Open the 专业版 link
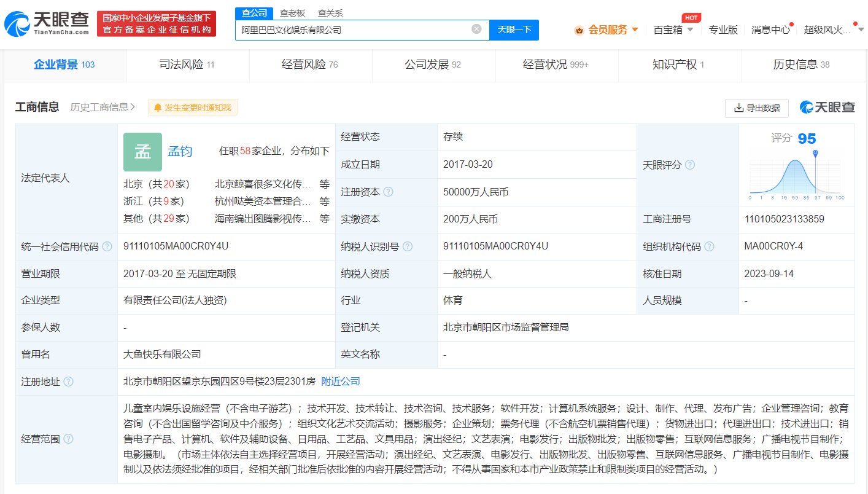 [723, 29]
